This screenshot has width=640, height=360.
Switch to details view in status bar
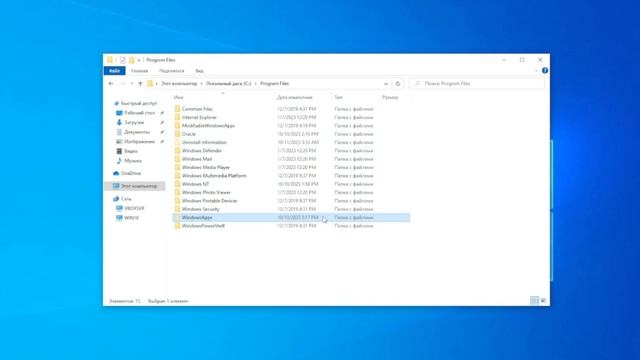(534, 301)
